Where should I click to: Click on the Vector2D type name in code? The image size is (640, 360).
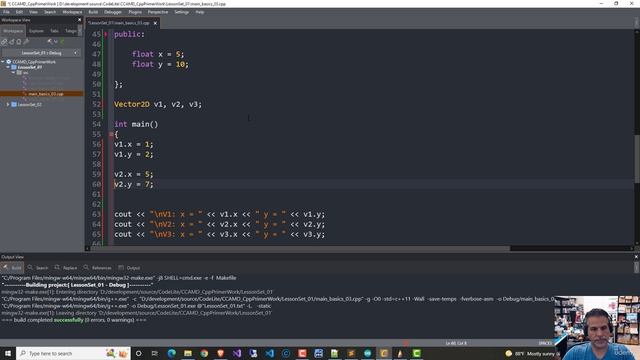coord(132,104)
